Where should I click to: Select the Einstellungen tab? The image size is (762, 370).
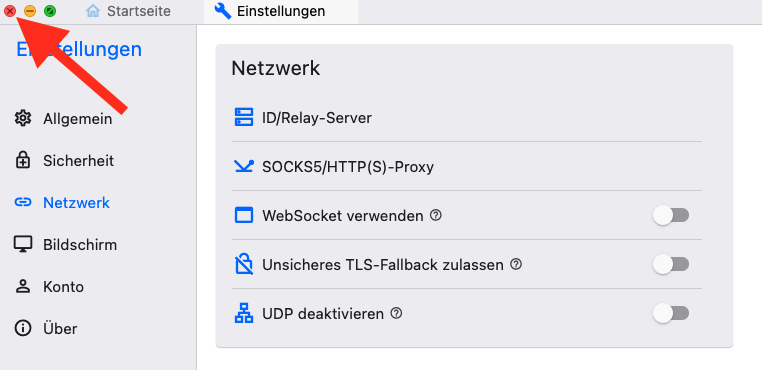280,11
